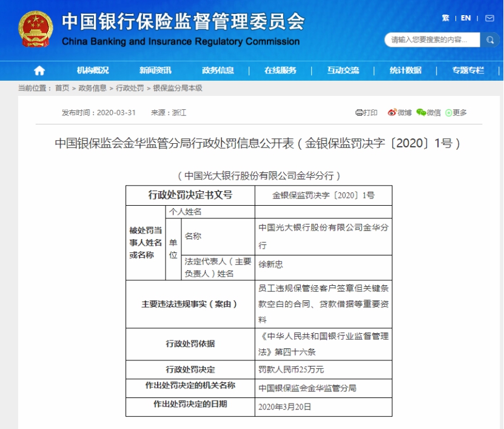Click the 作出处罚决定的日期 cell
Image resolution: width=504 pixels, height=429 pixels.
(190, 407)
